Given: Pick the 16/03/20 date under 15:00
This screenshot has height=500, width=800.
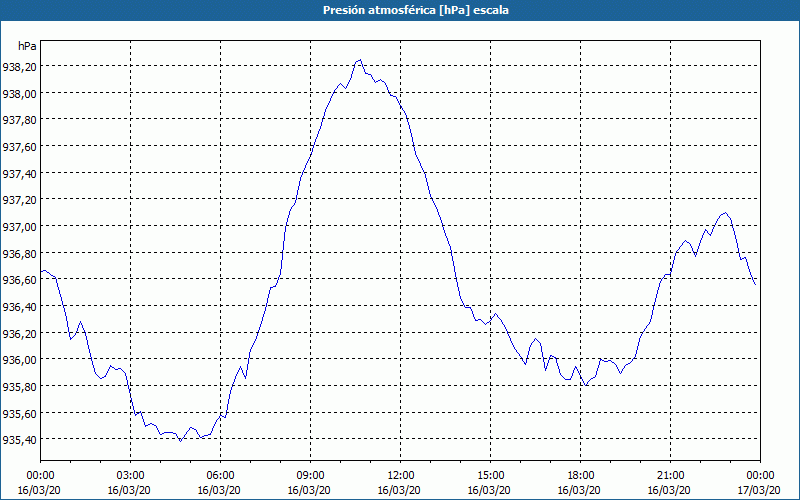Looking at the screenshot, I should coord(490,490).
